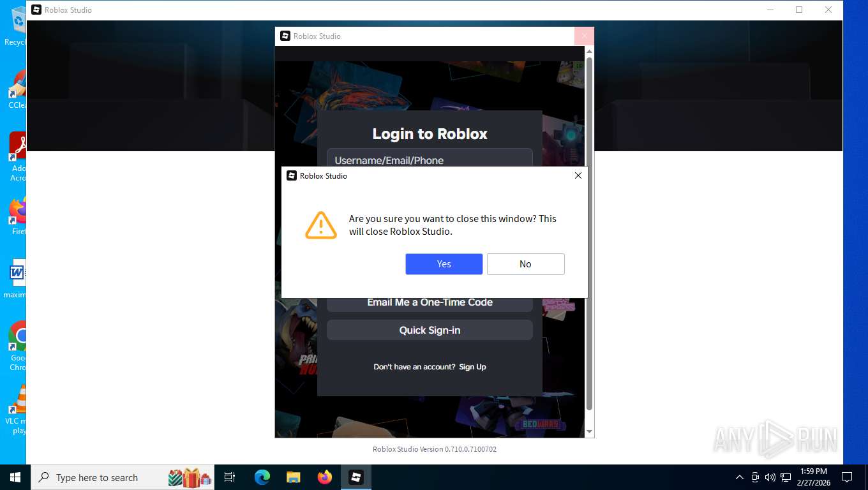Click the Login to Roblox heading
Image resolution: width=868 pixels, height=490 pixels.
(430, 134)
